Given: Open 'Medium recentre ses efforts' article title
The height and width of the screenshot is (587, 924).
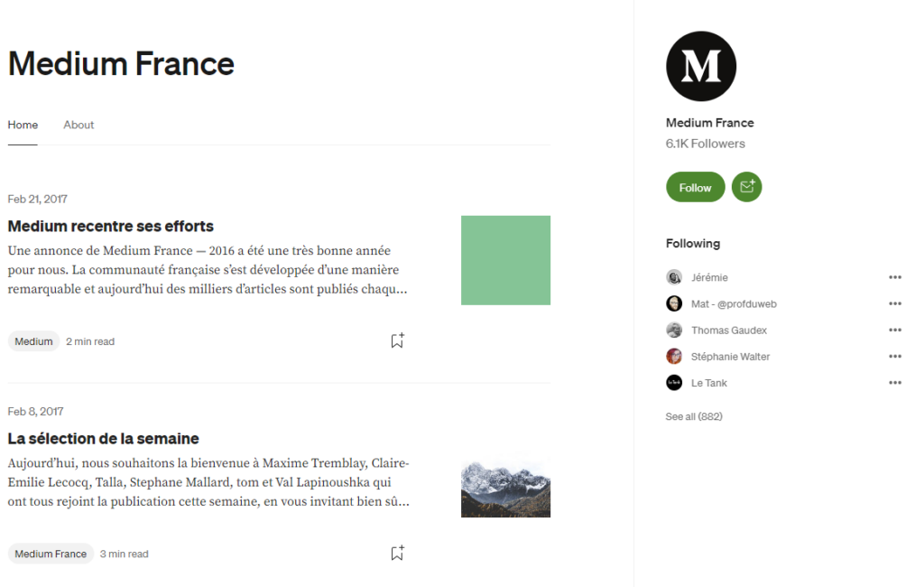Looking at the screenshot, I should coord(111,226).
